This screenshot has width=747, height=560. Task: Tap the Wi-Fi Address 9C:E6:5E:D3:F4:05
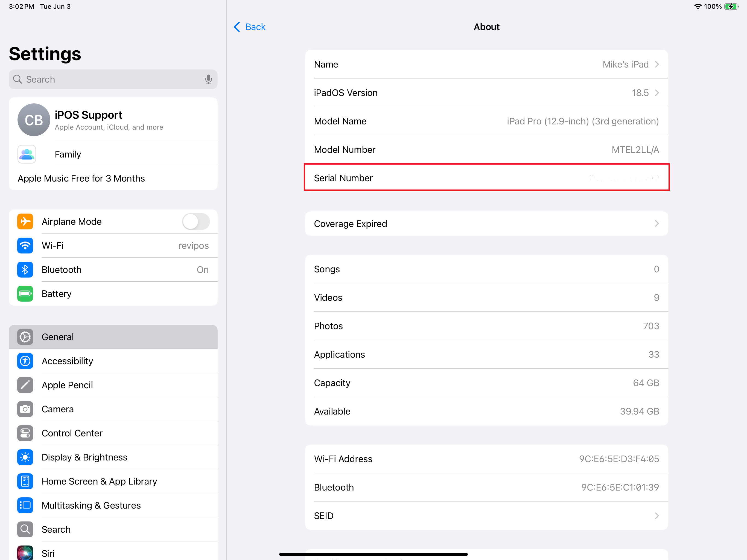pos(619,459)
